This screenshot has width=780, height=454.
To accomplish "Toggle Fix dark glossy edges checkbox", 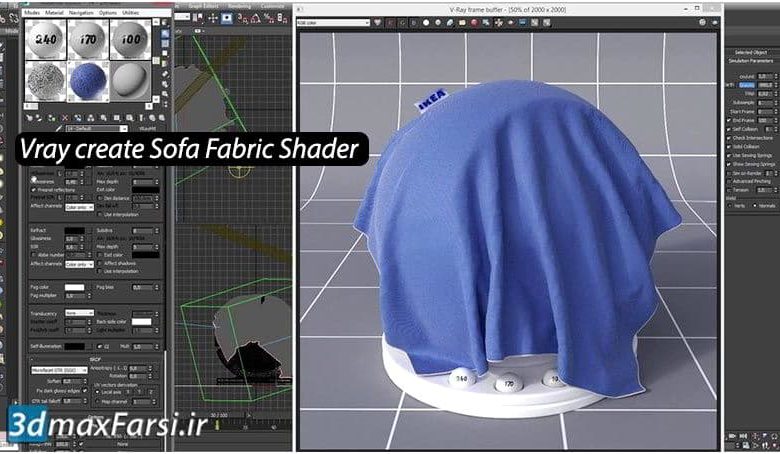I will [85, 390].
